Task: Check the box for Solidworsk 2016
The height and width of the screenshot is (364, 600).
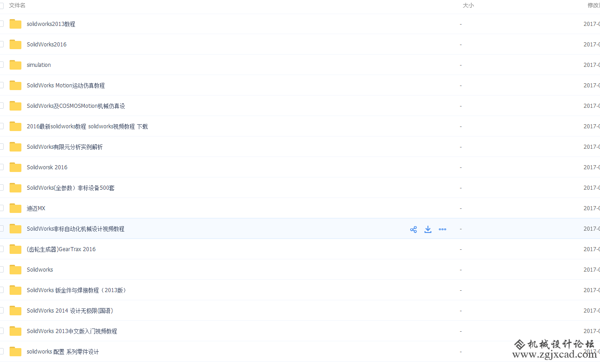Action: click(x=1, y=167)
